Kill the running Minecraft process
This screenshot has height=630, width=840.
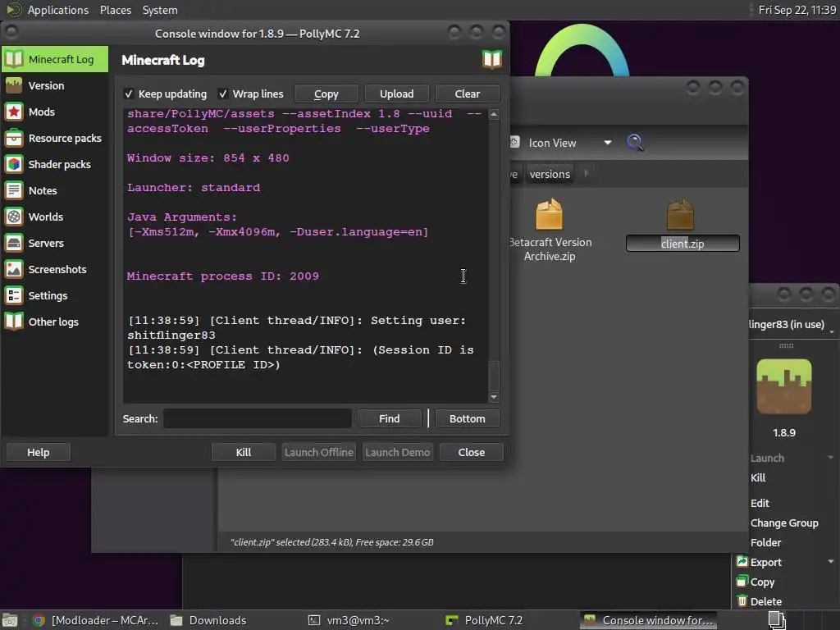click(x=243, y=452)
